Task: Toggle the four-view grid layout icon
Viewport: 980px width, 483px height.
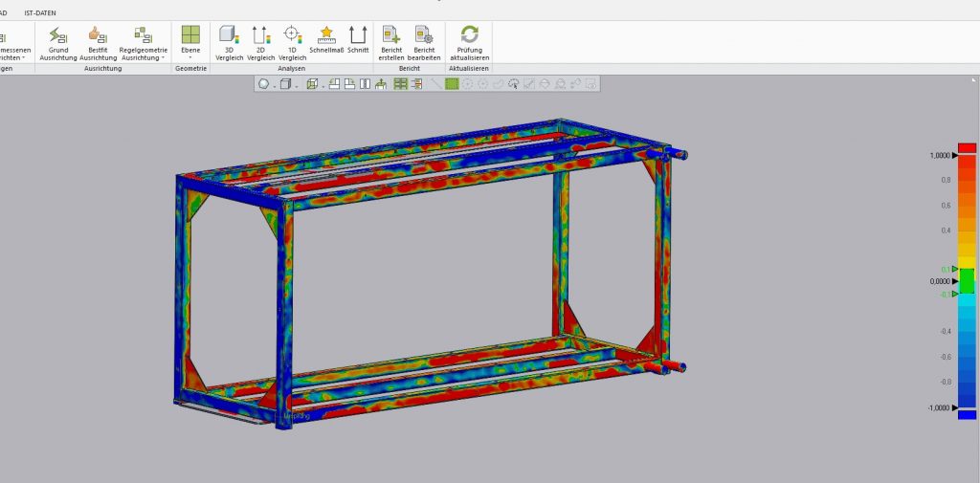Action: point(401,84)
